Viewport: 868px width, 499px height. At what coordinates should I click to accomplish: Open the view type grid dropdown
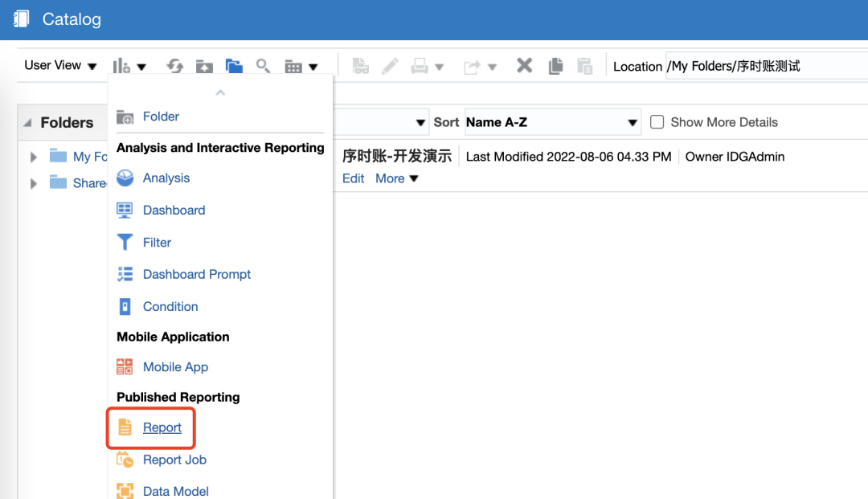tap(301, 67)
